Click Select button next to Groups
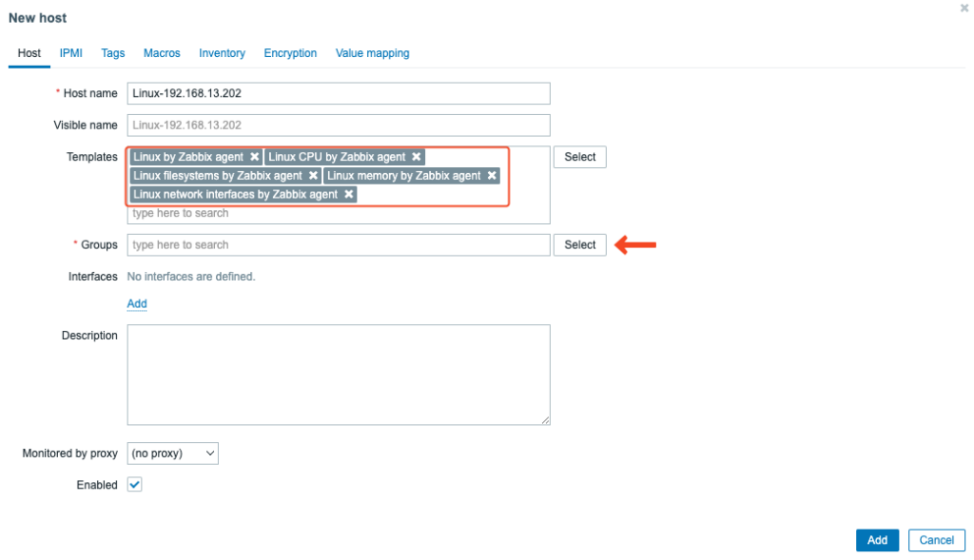This screenshot has height=560, width=974. (579, 244)
